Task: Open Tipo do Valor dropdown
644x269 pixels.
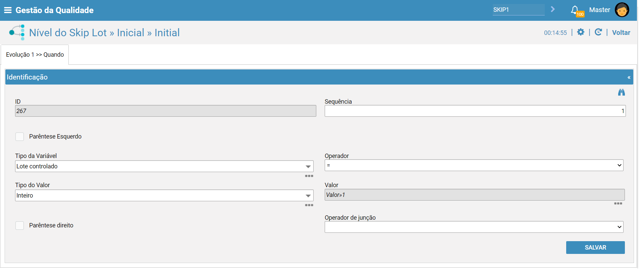Action: [x=164, y=196]
